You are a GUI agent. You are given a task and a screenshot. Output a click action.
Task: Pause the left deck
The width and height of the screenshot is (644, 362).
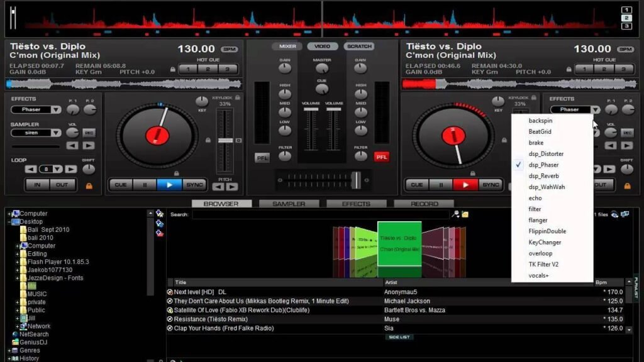[x=145, y=185]
